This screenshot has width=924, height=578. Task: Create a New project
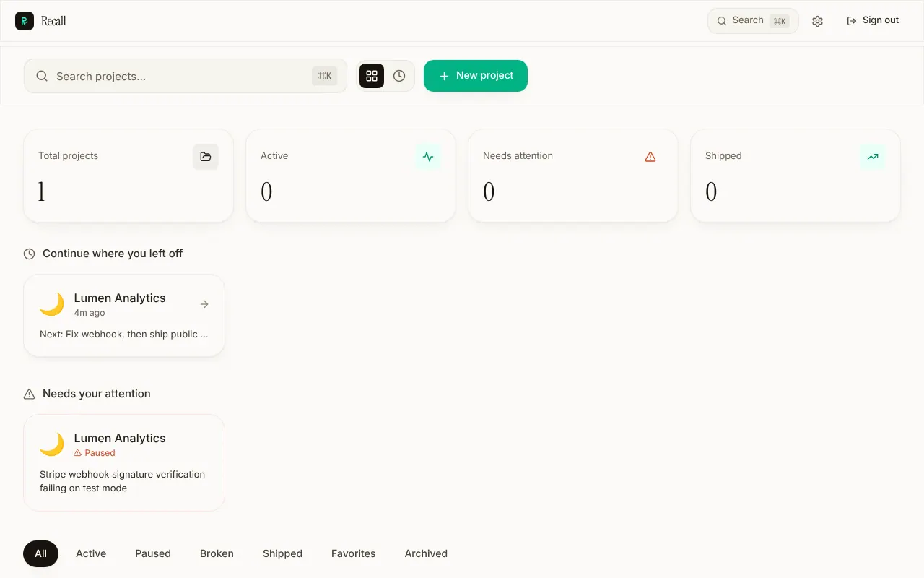click(x=476, y=76)
